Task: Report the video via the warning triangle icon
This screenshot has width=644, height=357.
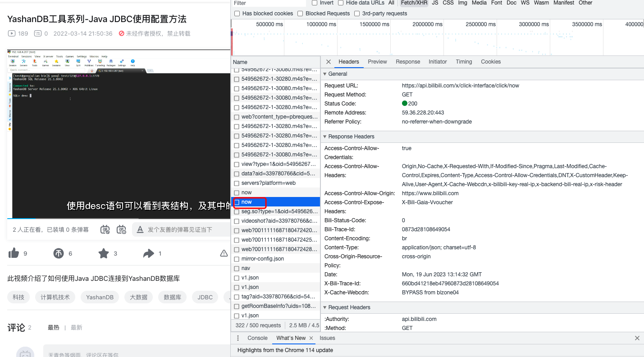Action: pos(224,253)
